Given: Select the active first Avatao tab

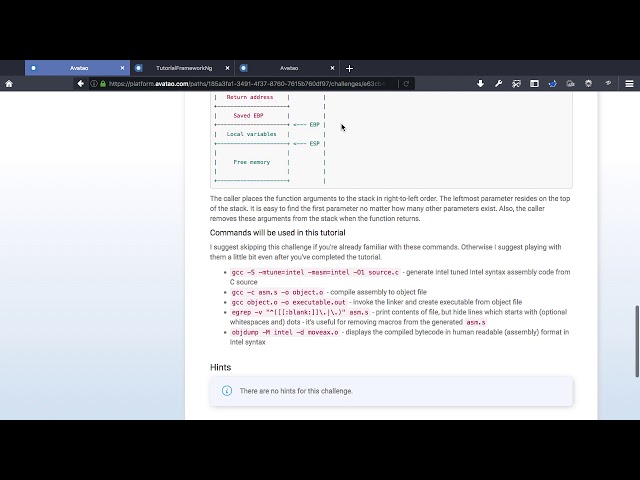Looking at the screenshot, I should [x=78, y=68].
